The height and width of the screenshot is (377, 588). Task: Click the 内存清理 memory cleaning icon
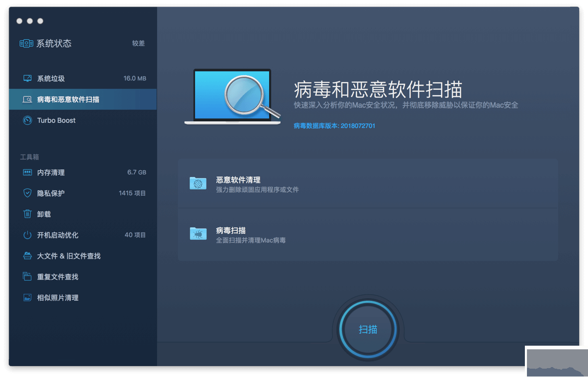(28, 172)
